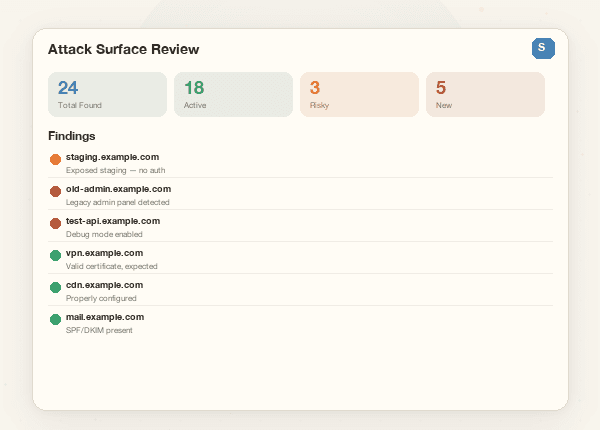Click the Findings section heading

pyautogui.click(x=72, y=135)
